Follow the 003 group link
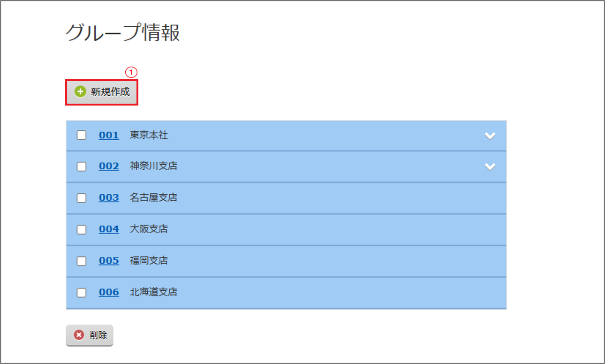605x364 pixels. click(109, 197)
